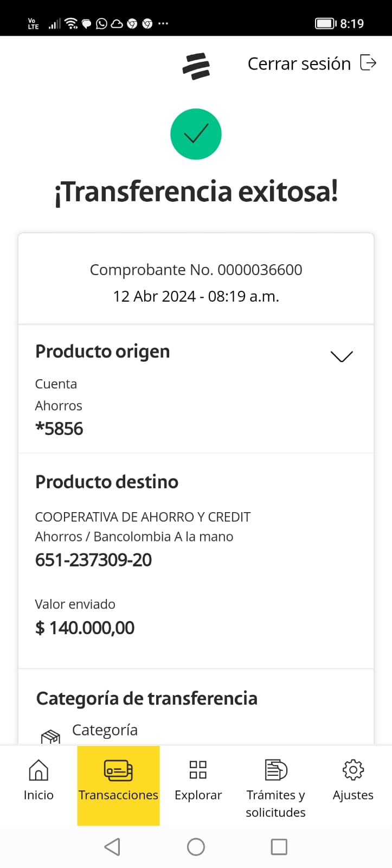
Task: Tap the logout arrow icon
Action: [368, 63]
